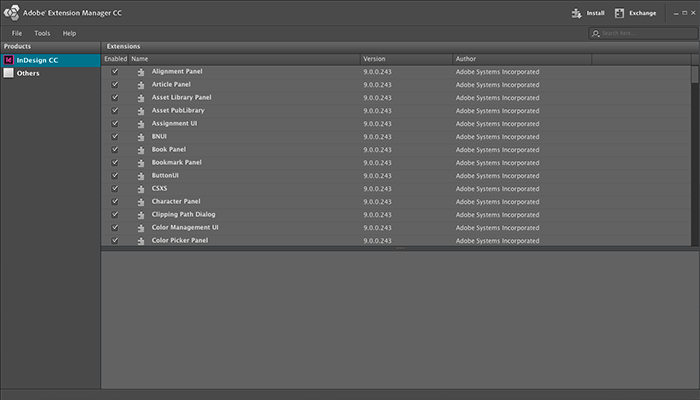The width and height of the screenshot is (700, 400).
Task: Click the InDesign CC product icon
Action: point(8,60)
